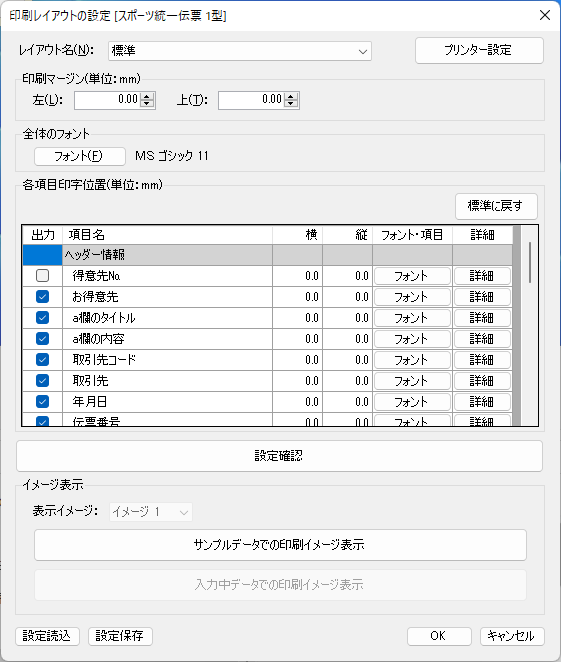Click フォント button in 得意先No. row
This screenshot has height=662, width=561.
click(x=412, y=276)
